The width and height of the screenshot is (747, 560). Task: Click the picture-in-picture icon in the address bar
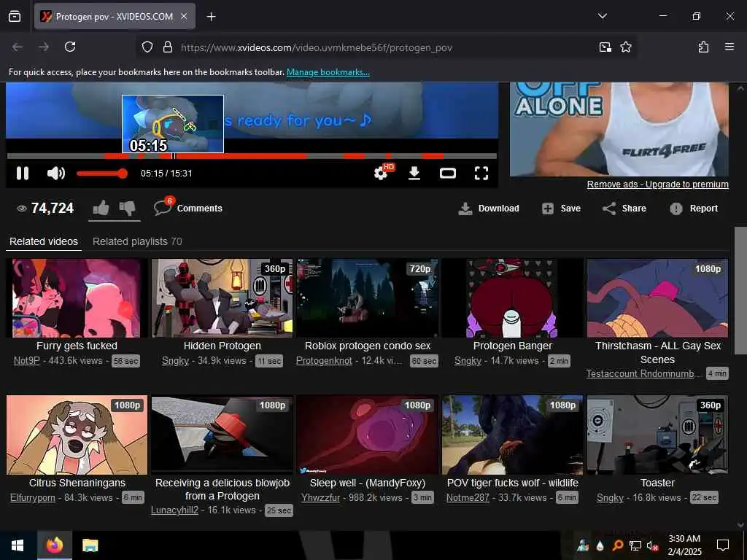(x=605, y=47)
